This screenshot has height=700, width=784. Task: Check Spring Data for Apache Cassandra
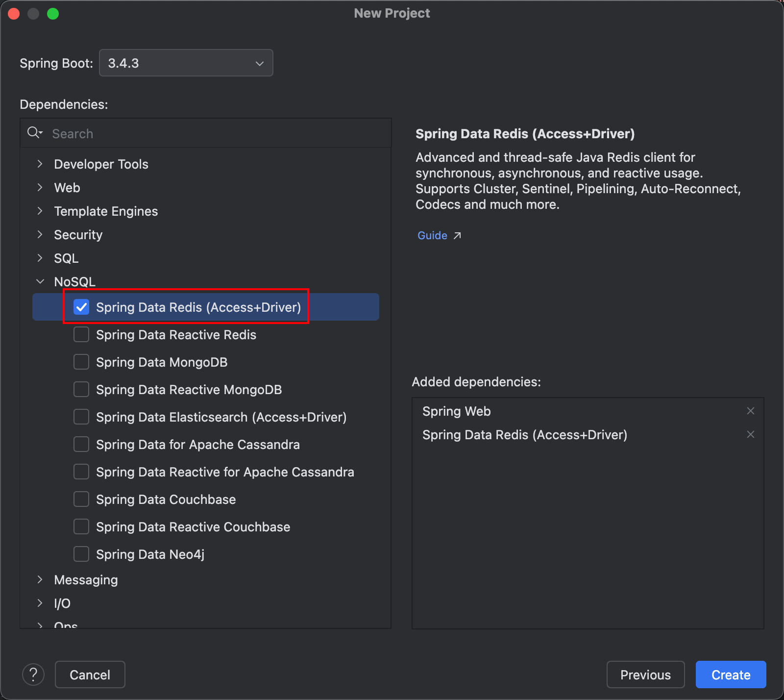[x=81, y=445]
